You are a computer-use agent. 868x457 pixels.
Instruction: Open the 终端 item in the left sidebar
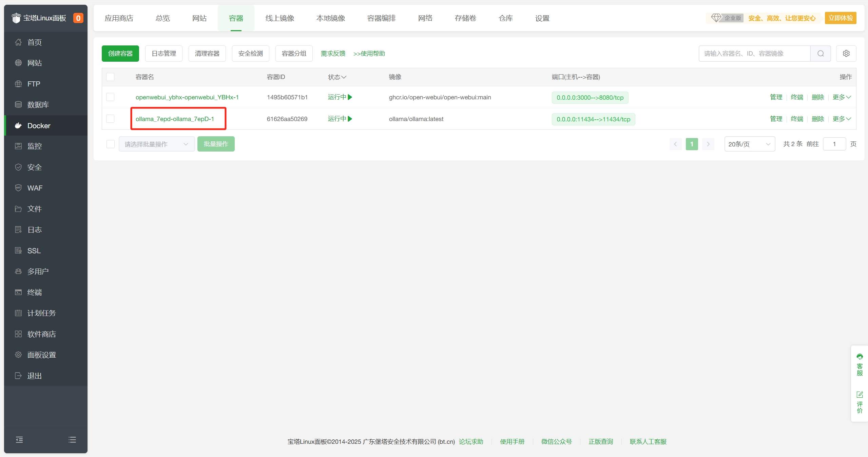[x=46, y=292]
